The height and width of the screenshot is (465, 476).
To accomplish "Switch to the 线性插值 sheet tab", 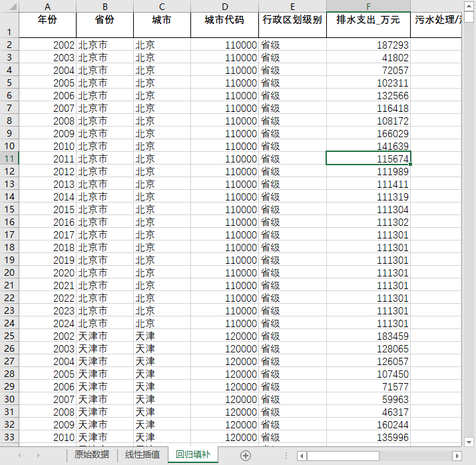I will point(142,454).
